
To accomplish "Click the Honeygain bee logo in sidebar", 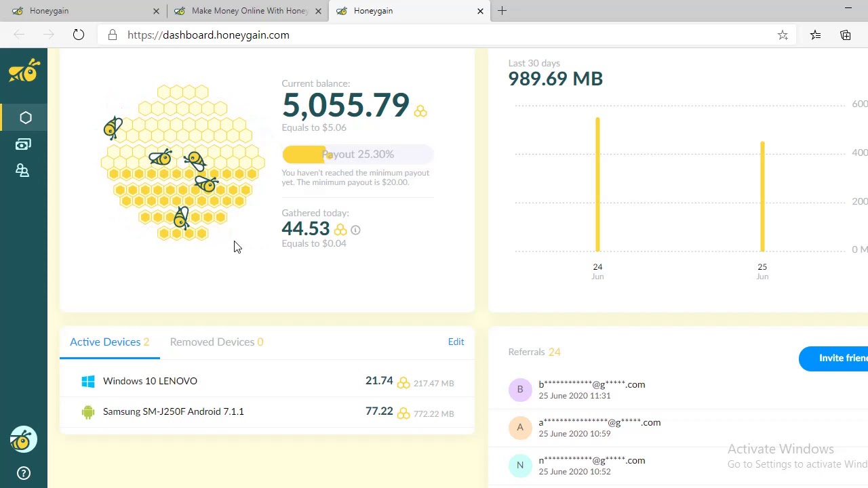I will (x=24, y=70).
